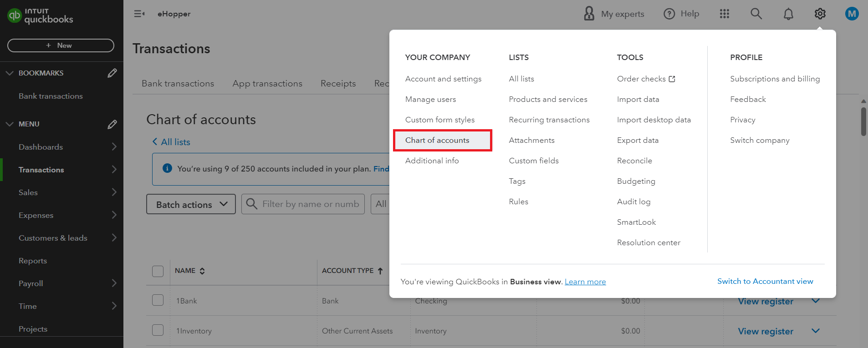868x348 pixels.
Task: Sort by ACCOUNT TYPE arrow
Action: [x=380, y=271]
